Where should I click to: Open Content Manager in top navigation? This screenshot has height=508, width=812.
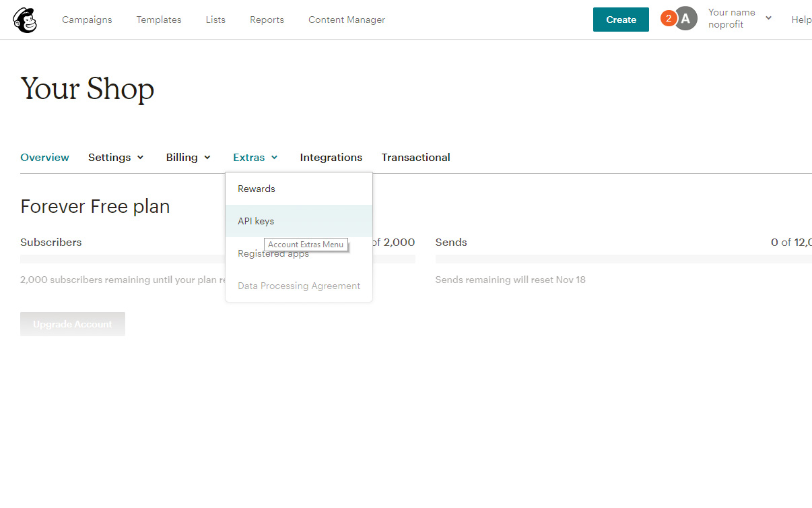[x=347, y=20]
